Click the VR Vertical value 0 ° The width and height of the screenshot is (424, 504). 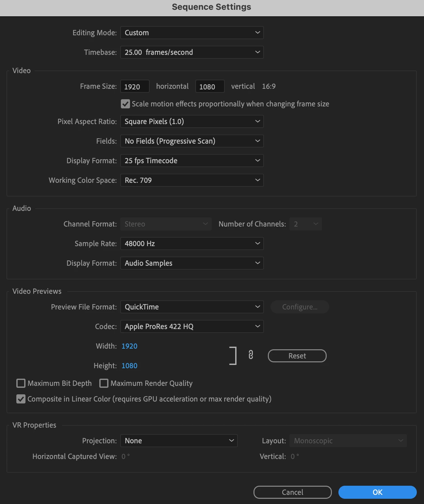pos(295,456)
